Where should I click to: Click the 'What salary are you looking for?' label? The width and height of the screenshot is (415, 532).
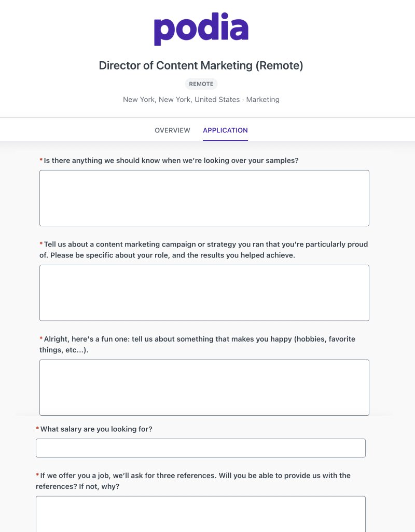pos(96,429)
